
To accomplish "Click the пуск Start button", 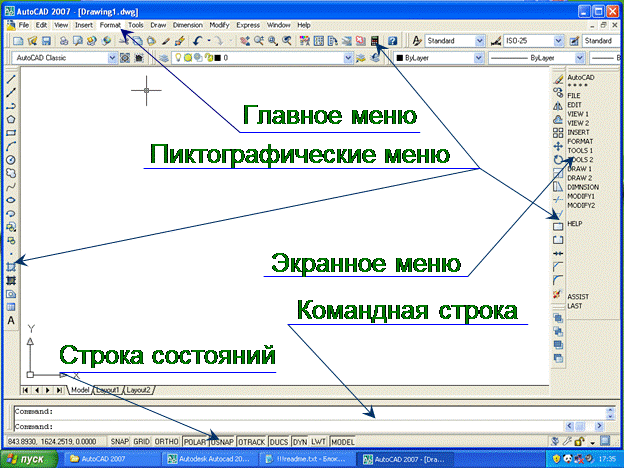I will coord(29,459).
